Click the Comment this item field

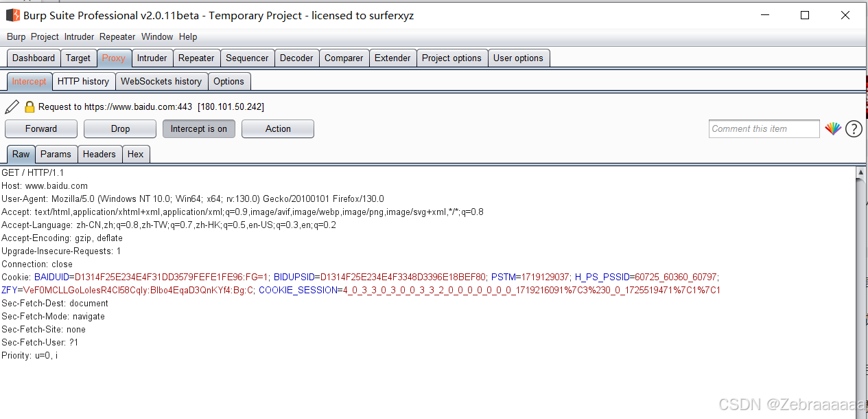tap(764, 128)
